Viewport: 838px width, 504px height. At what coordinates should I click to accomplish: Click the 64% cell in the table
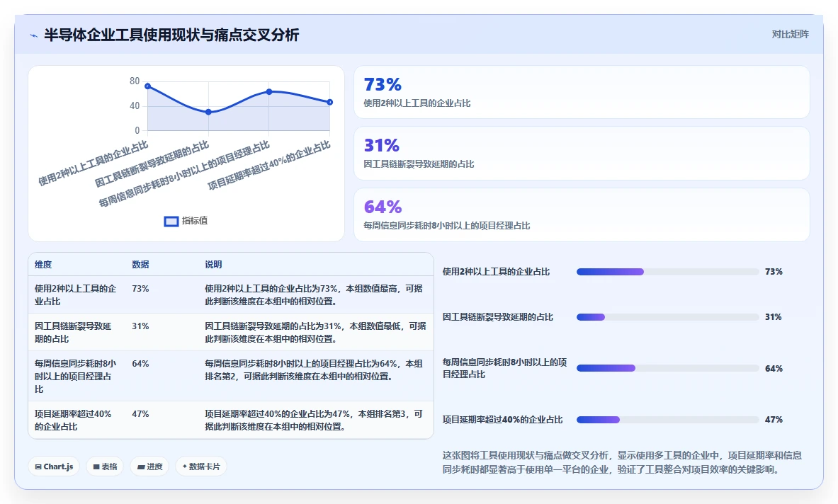click(x=140, y=363)
